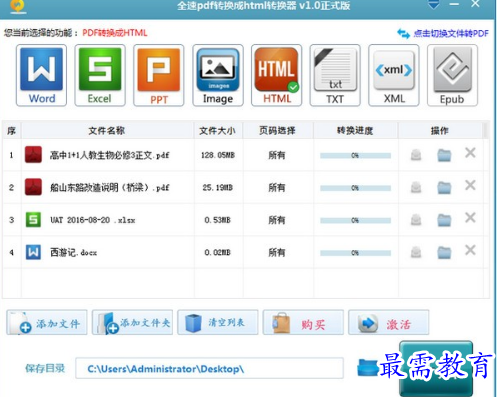501x397 pixels.
Task: Click the 转换进度 column header
Action: (355, 130)
